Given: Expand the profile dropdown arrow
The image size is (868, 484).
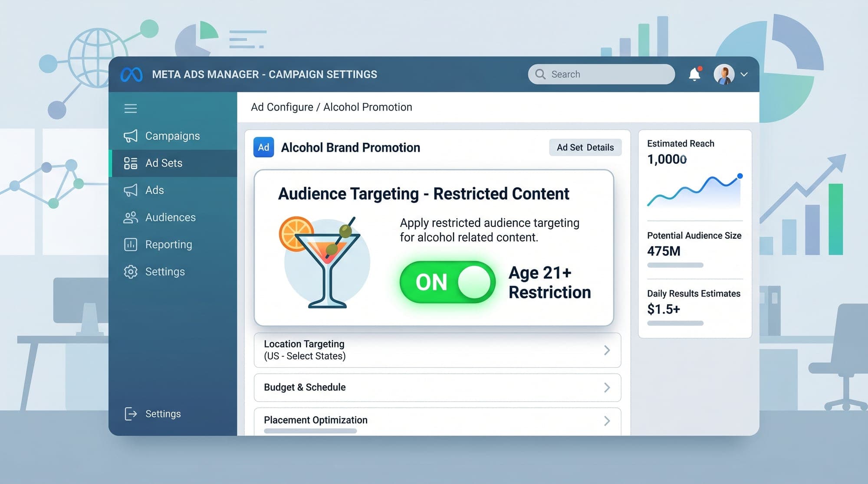Looking at the screenshot, I should [x=744, y=74].
